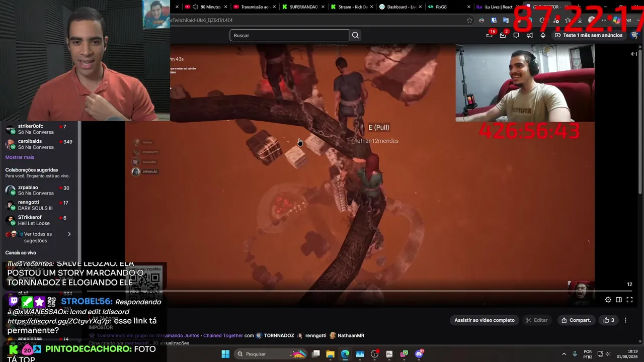Open the Twitch notifications inbox icon with the 16 badge
Image resolution: width=644 pixels, height=362 pixels.
(490, 35)
